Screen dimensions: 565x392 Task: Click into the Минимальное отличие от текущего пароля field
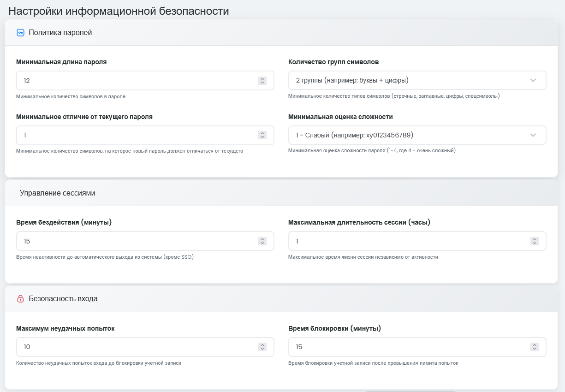(x=145, y=135)
